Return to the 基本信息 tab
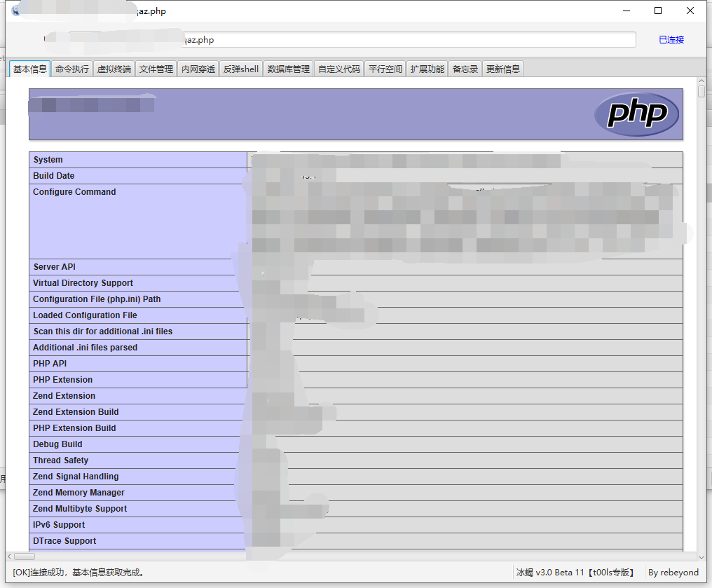Viewport: 712px width, 588px height. 29,68
